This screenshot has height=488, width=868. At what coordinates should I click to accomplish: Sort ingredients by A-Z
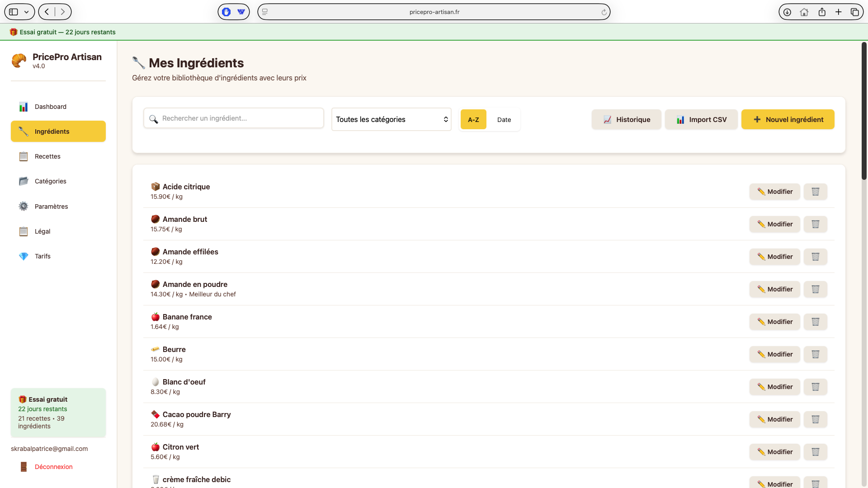[x=473, y=120]
